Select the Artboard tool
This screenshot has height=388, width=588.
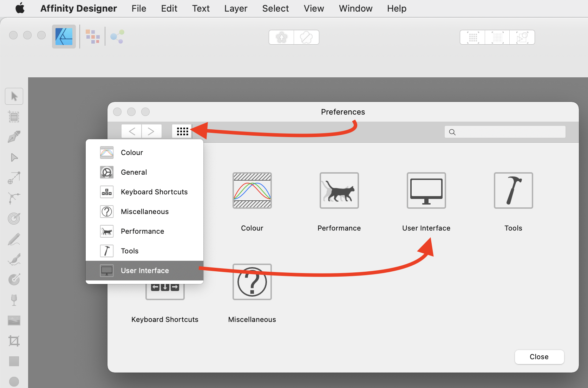[x=14, y=117]
